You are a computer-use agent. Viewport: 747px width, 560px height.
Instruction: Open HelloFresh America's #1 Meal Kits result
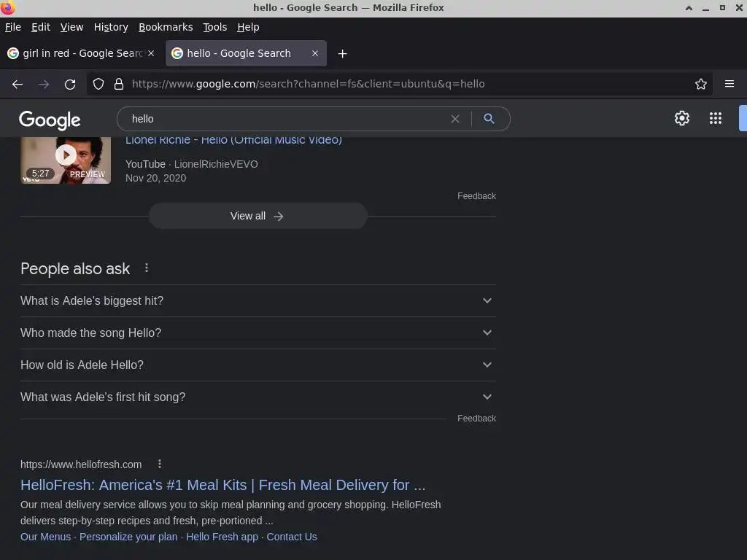[x=222, y=485]
